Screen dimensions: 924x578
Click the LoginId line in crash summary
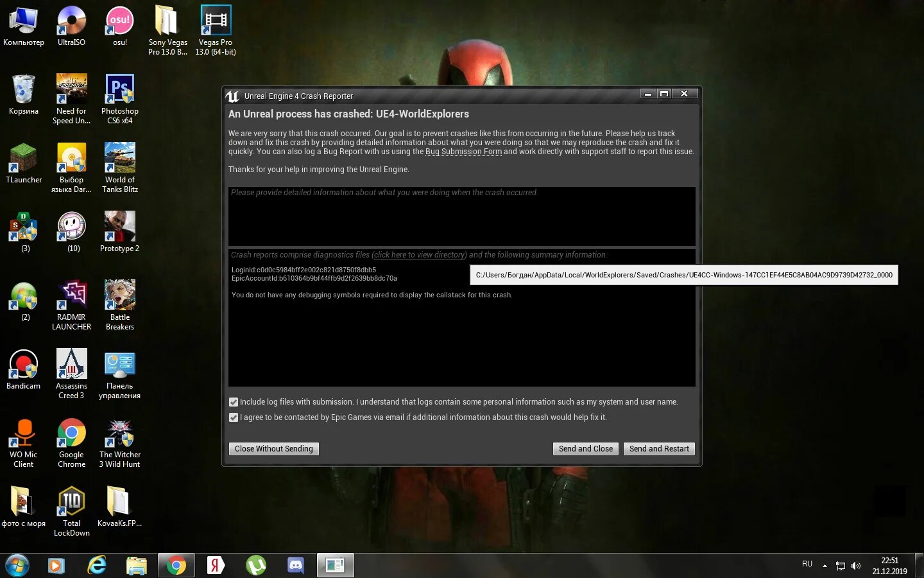[304, 270]
